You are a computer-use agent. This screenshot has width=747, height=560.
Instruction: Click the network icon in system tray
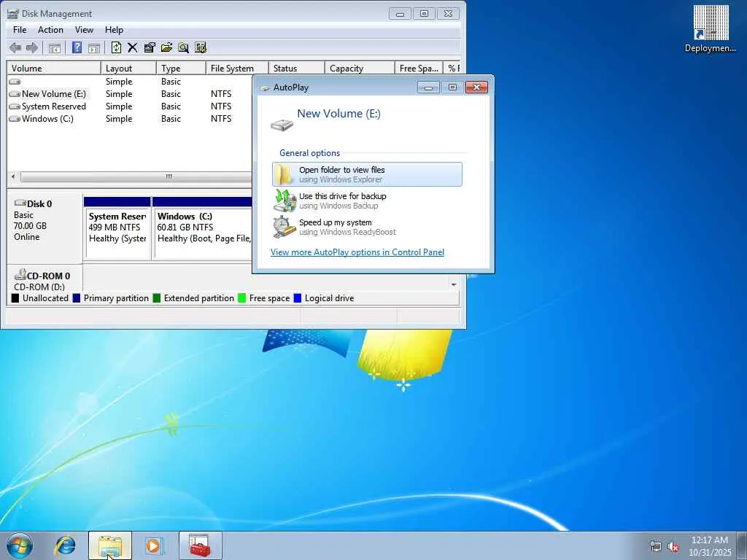tap(656, 546)
